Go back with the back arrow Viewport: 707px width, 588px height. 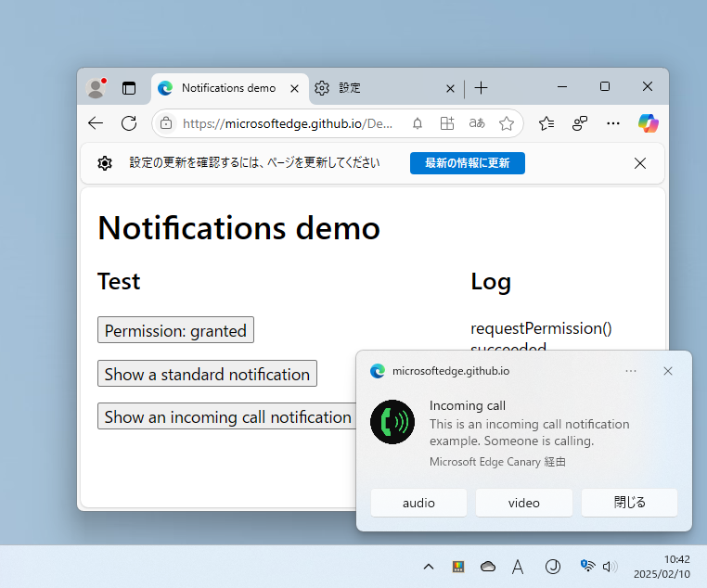coord(96,123)
